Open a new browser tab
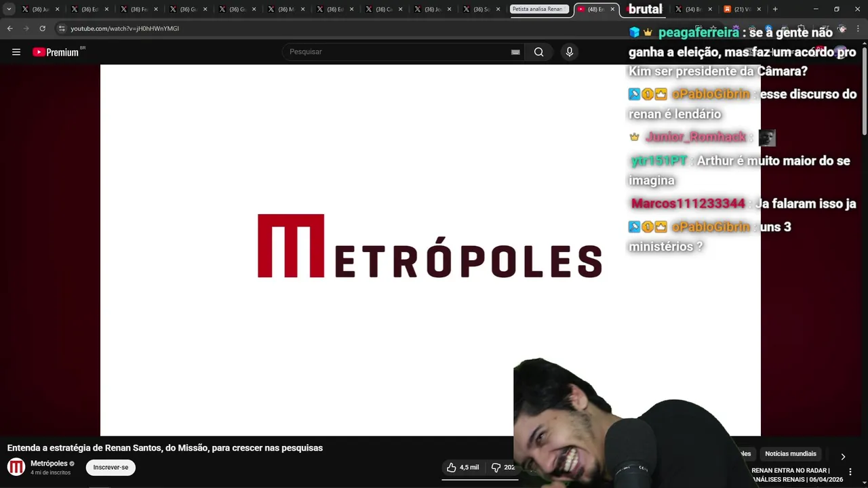The image size is (868, 488). 775,9
